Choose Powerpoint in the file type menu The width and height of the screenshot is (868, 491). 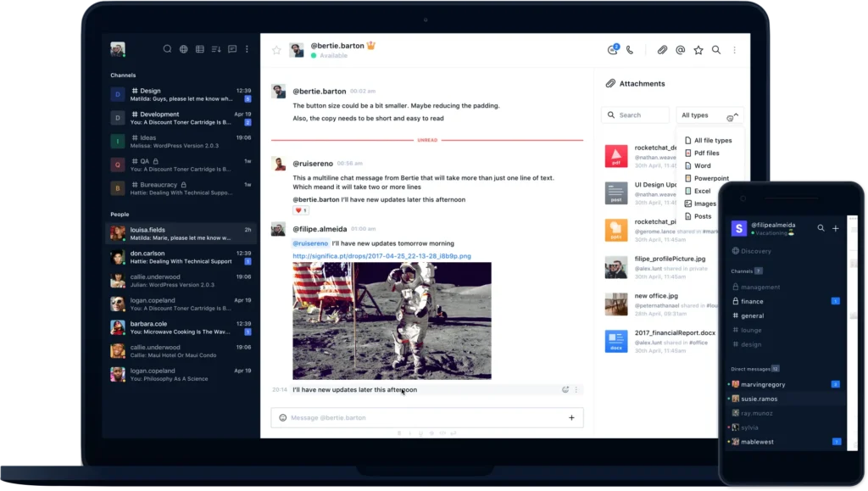point(710,178)
